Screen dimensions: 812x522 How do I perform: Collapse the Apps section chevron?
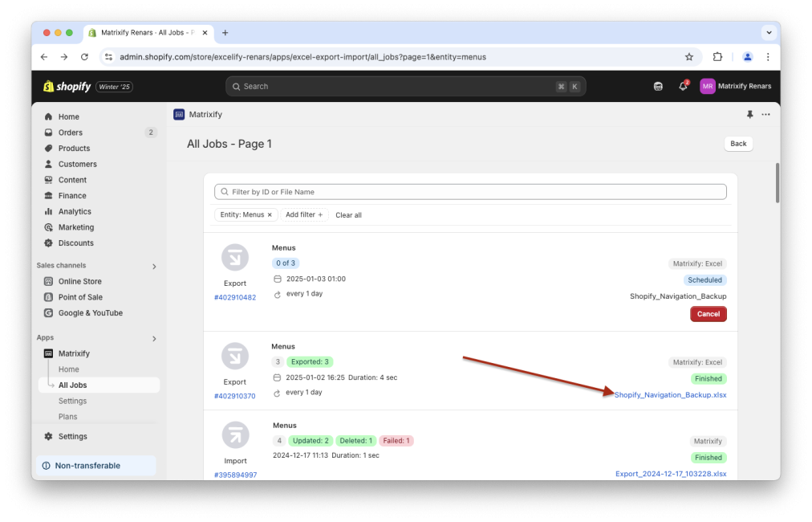(x=154, y=338)
